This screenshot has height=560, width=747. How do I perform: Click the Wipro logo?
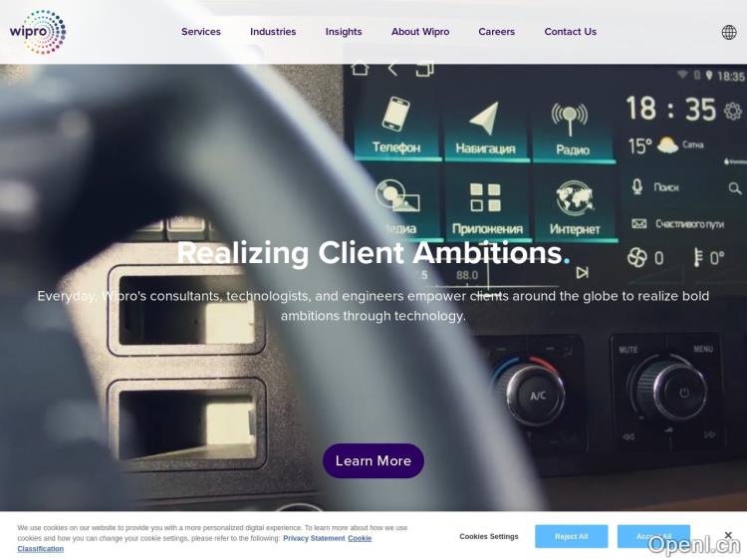click(38, 32)
